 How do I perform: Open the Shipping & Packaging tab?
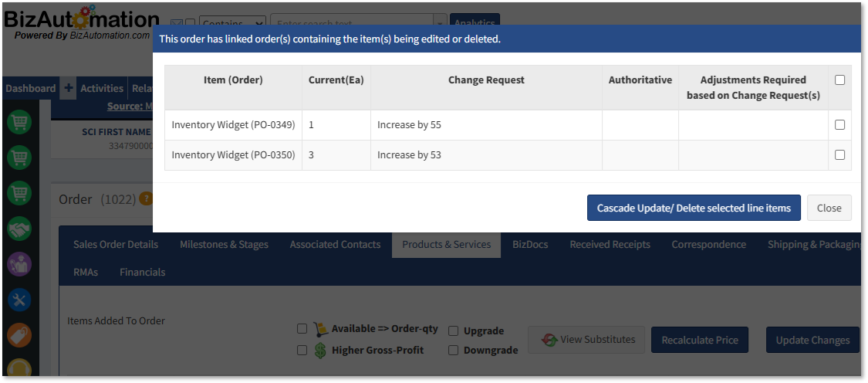[x=814, y=245]
